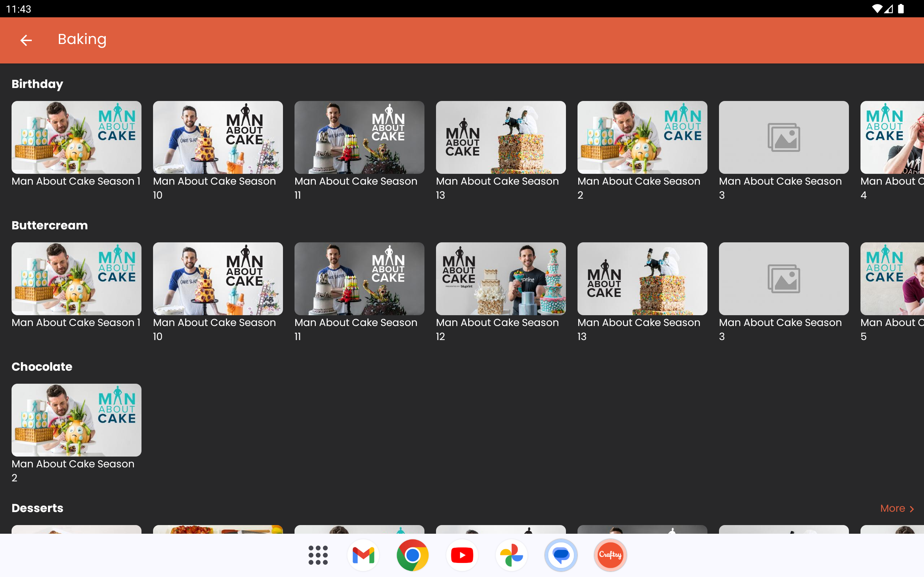Viewport: 924px width, 577px height.
Task: Open Google Photos from the taskbar
Action: (511, 555)
